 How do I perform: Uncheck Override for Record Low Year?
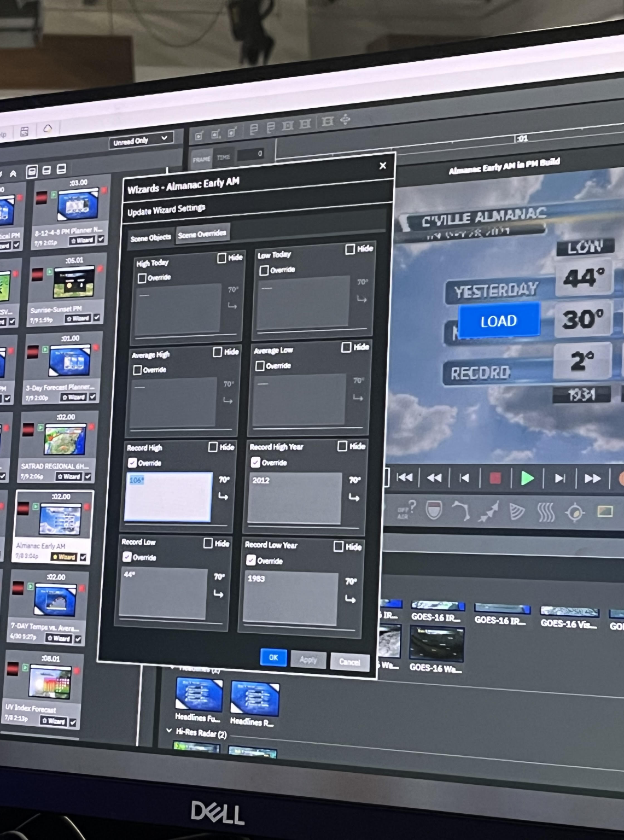click(x=251, y=560)
